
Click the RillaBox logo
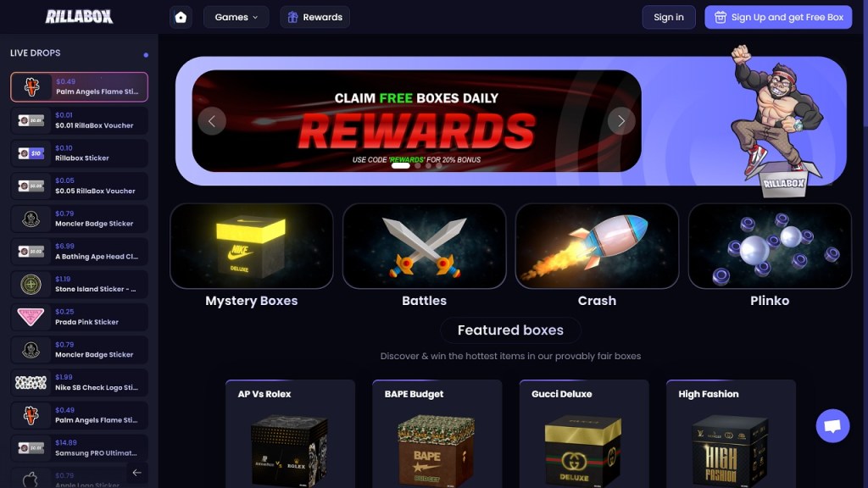79,17
